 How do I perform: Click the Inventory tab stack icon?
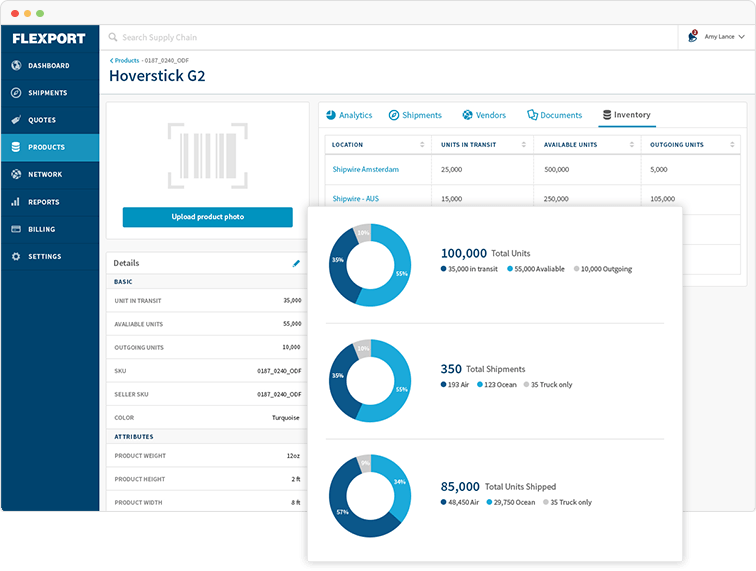click(x=607, y=115)
